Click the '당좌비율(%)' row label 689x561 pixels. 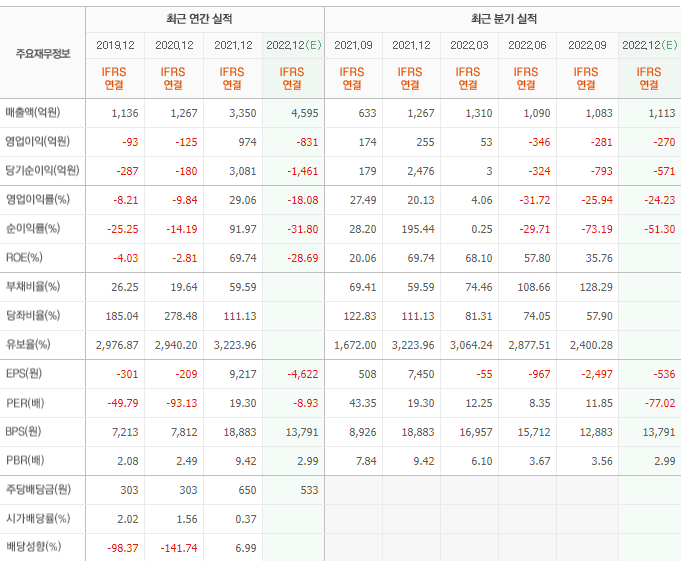click(x=33, y=315)
